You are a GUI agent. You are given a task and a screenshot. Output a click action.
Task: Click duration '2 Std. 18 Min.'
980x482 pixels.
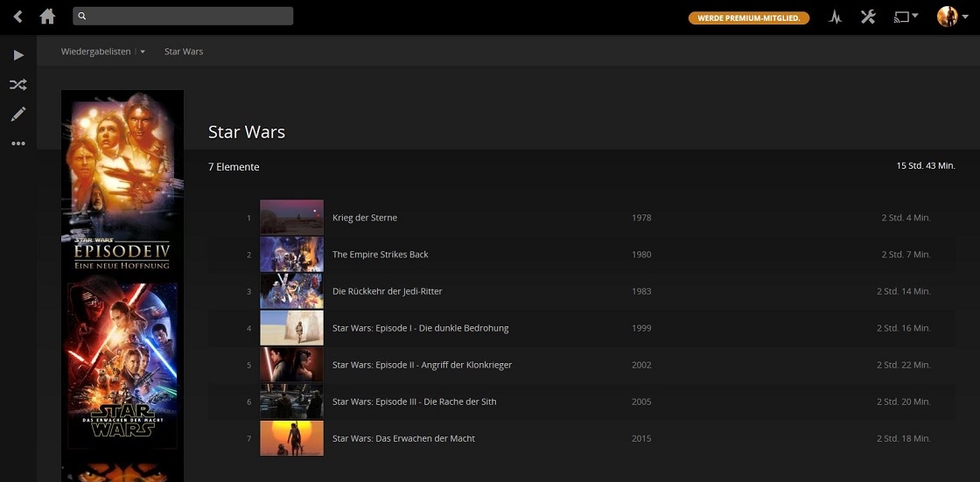(x=903, y=438)
